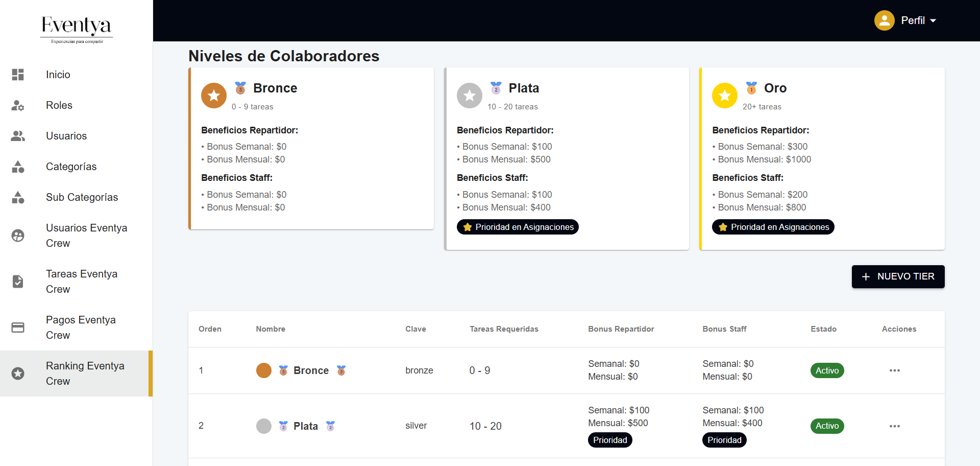This screenshot has width=980, height=466.
Task: Open actions menu for the Bronce row
Action: point(894,370)
